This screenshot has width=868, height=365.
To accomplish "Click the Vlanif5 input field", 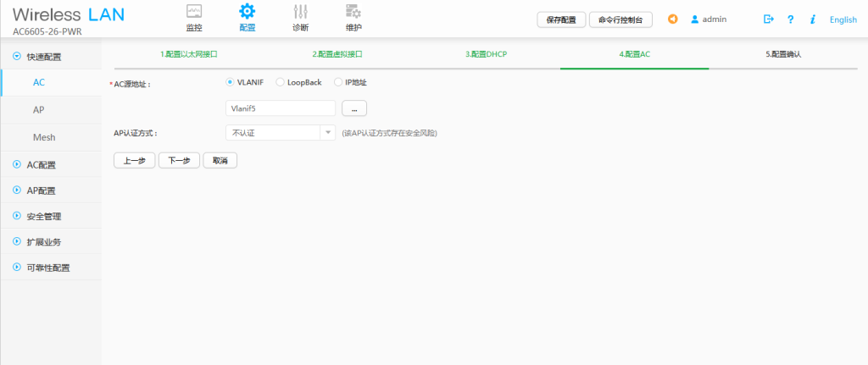I will (x=281, y=108).
